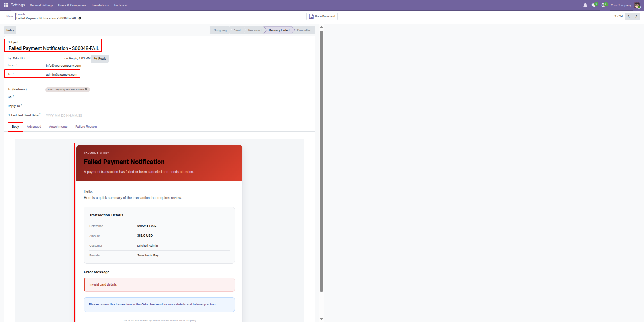Image resolution: width=644 pixels, height=322 pixels.
Task: Click the Failed Payment Notification email heading
Action: 124,162
